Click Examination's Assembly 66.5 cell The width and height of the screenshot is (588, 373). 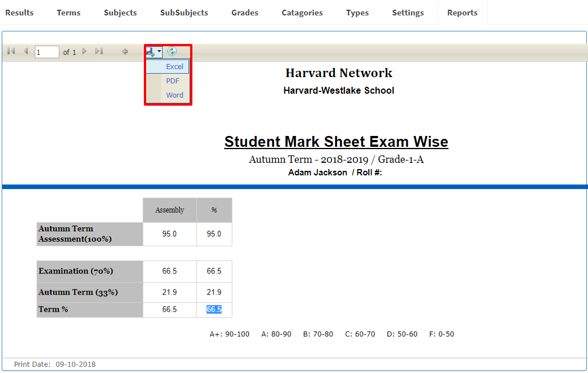coord(170,271)
